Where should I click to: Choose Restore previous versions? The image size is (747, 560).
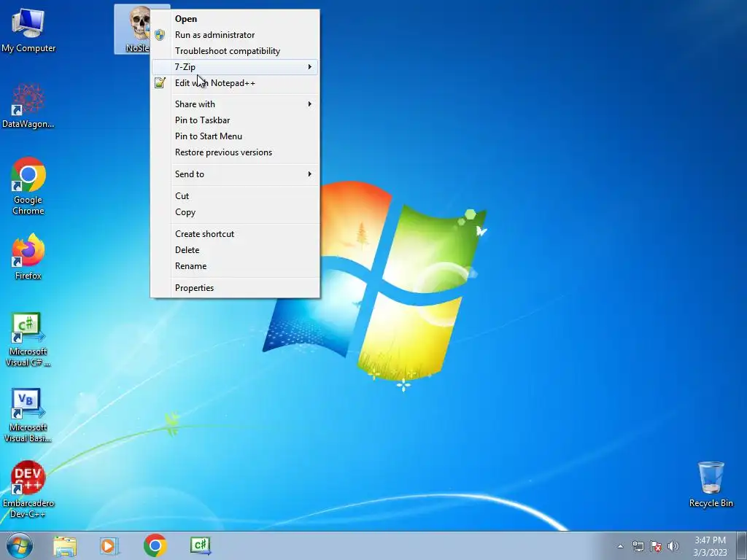click(x=235, y=152)
